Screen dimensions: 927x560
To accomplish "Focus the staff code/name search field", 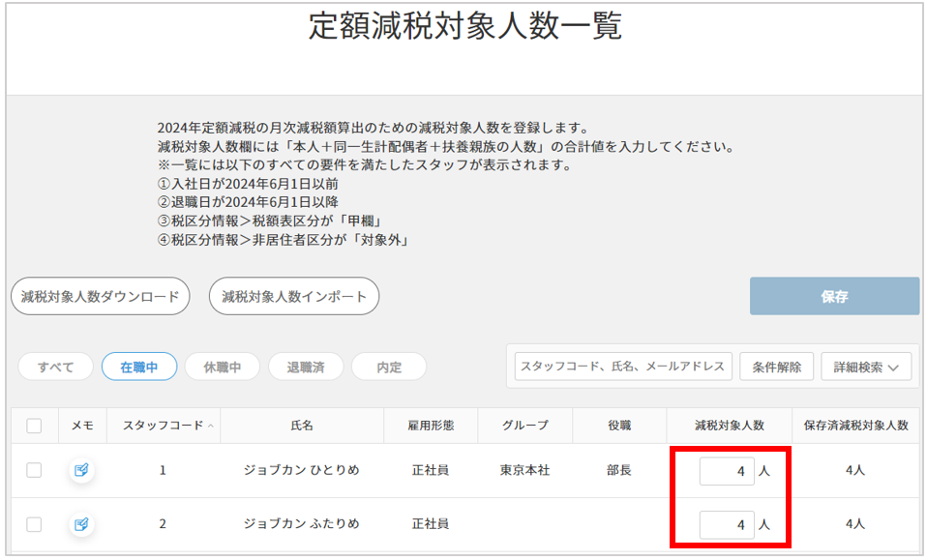I will click(x=623, y=367).
